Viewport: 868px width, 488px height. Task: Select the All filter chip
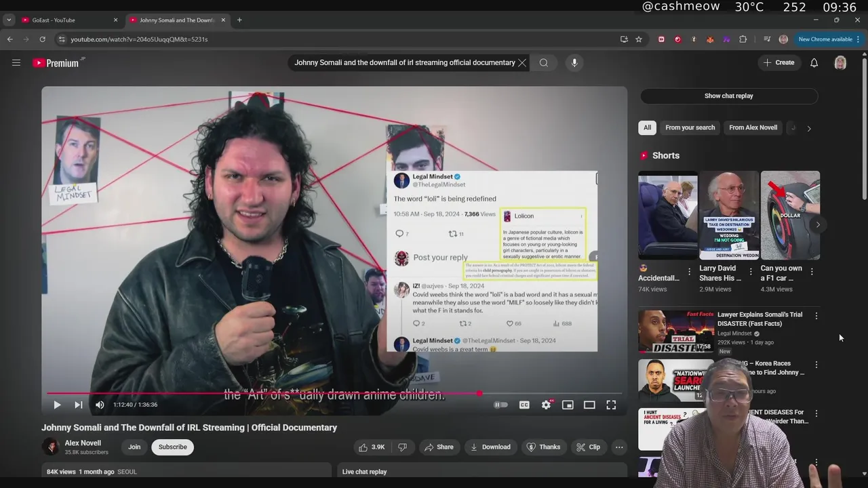point(647,127)
